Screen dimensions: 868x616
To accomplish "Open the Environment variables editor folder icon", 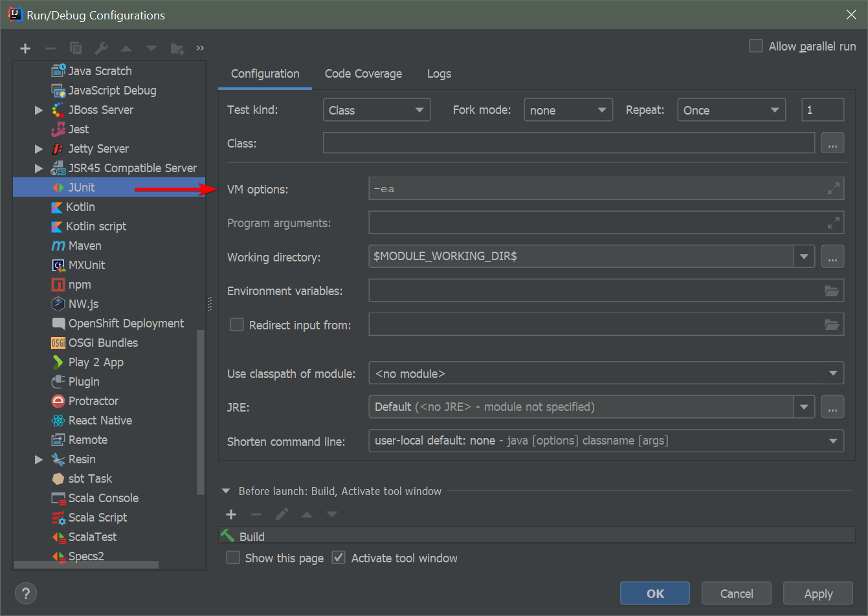I will tap(832, 291).
